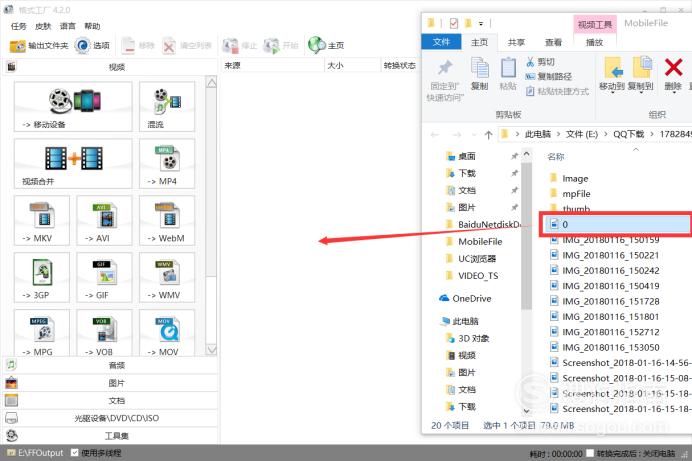Click the Stop (停止) toolbar button
The image size is (692, 461).
tap(240, 45)
